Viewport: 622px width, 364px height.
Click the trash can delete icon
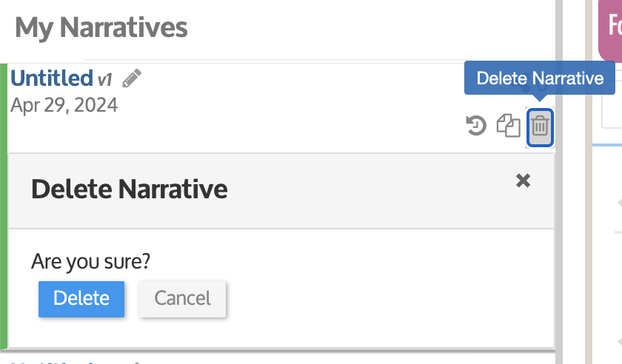pyautogui.click(x=541, y=127)
